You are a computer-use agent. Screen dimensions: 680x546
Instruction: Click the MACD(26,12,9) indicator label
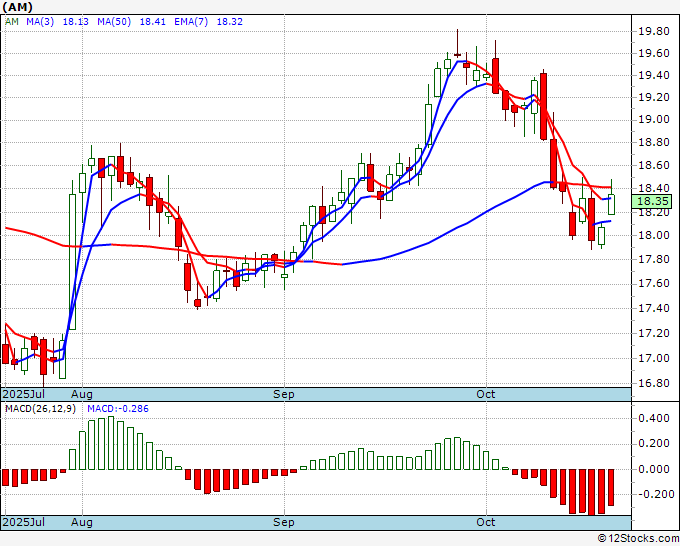(x=39, y=409)
